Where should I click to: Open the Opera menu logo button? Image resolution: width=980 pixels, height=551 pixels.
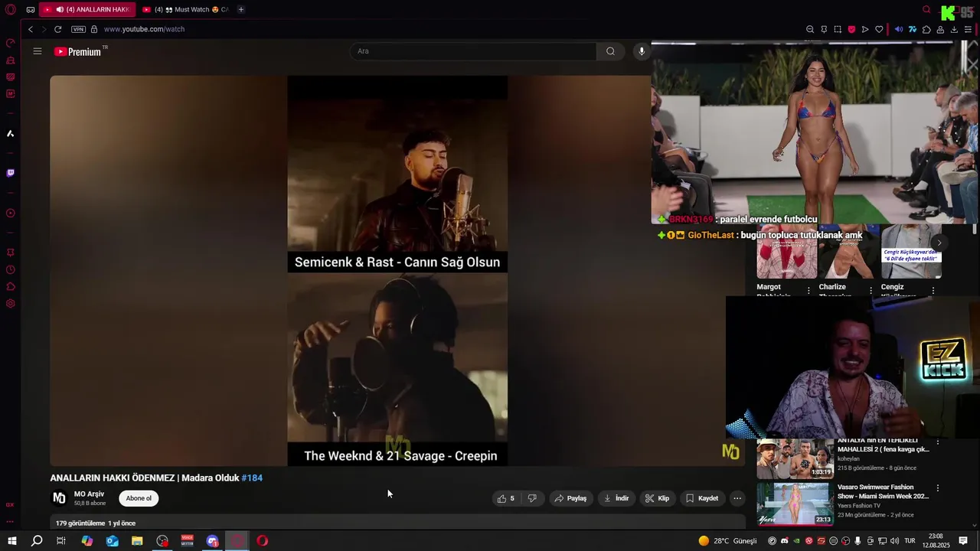tap(11, 9)
